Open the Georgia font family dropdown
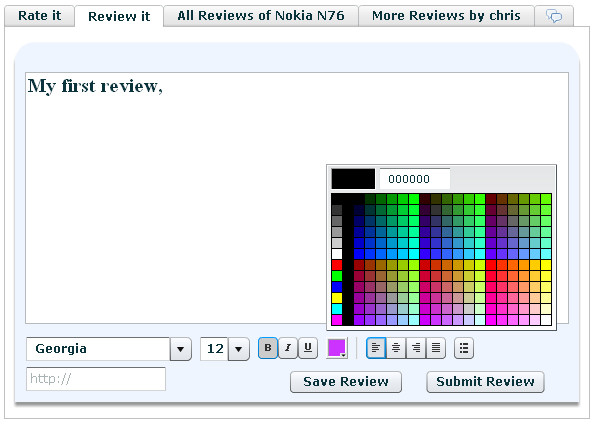The width and height of the screenshot is (608, 428). pyautogui.click(x=180, y=349)
